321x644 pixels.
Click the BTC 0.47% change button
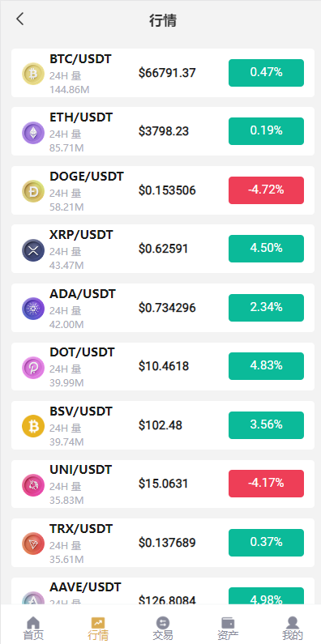(267, 73)
